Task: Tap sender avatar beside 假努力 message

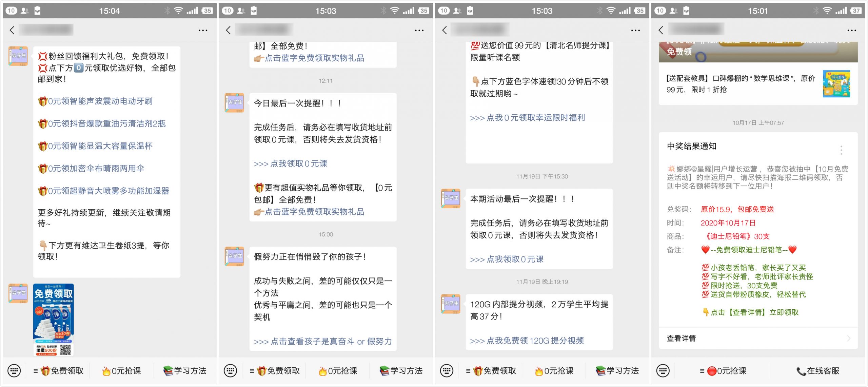Action: tap(234, 256)
